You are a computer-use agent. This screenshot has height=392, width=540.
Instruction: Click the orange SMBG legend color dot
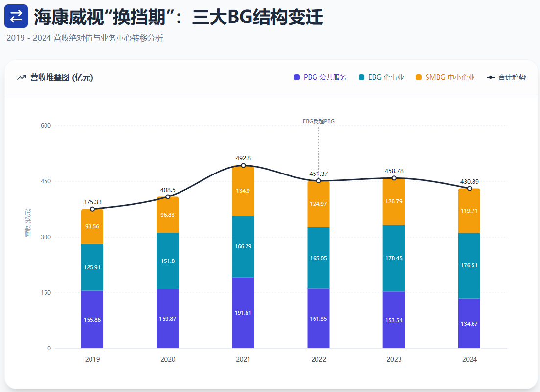pyautogui.click(x=419, y=77)
